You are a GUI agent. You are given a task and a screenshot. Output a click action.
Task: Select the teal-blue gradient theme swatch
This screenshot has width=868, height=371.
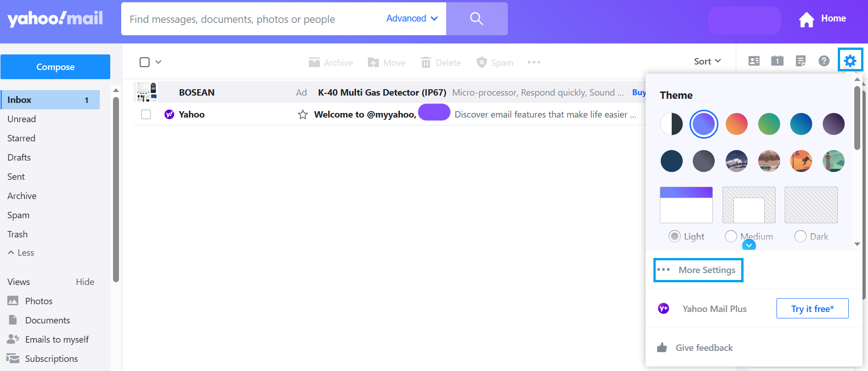click(801, 124)
